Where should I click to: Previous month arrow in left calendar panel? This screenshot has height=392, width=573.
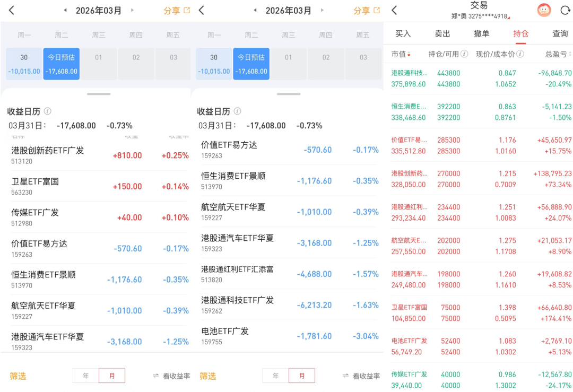click(x=65, y=10)
